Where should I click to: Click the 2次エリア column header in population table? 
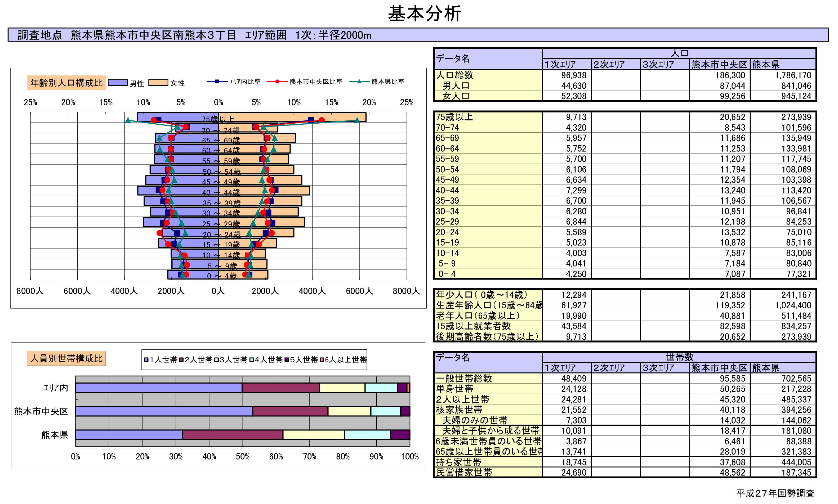(616, 64)
